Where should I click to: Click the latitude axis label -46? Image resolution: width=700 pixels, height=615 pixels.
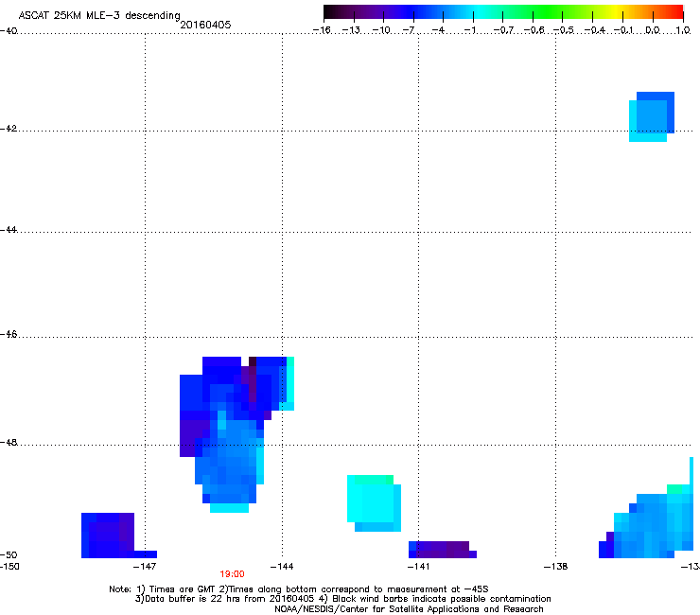pos(9,334)
